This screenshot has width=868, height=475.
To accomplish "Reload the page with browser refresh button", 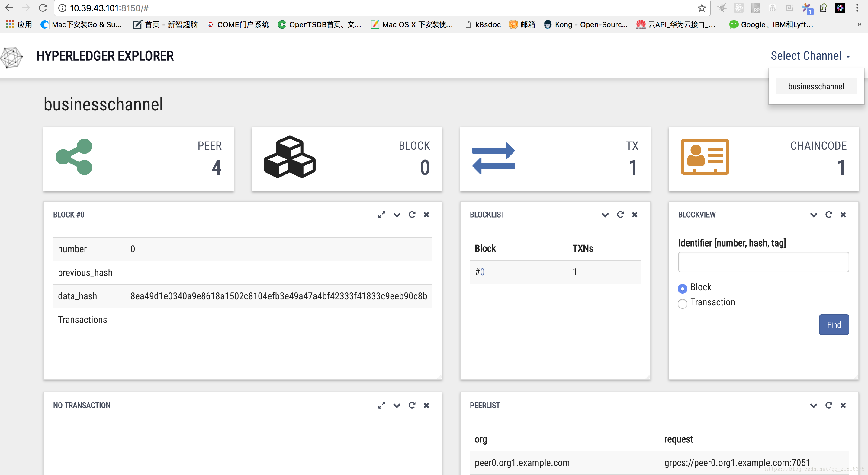I will (43, 8).
